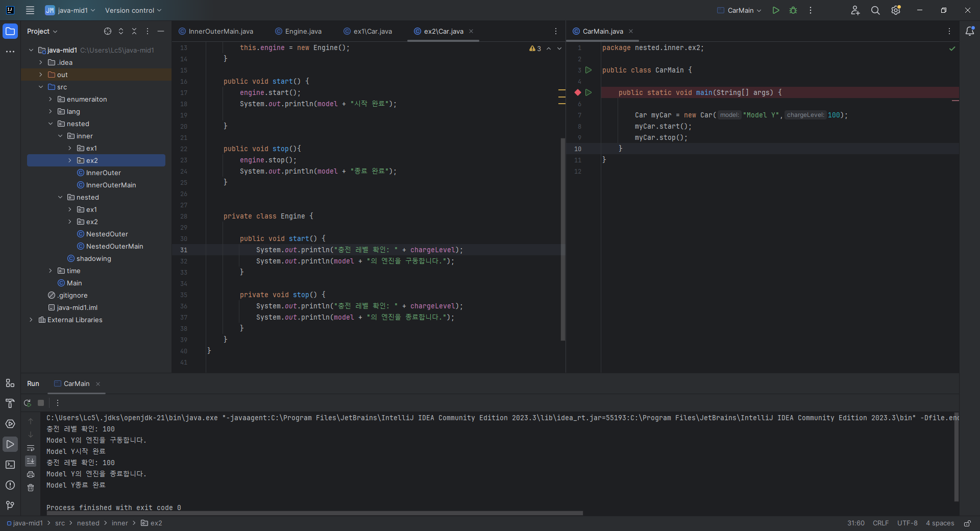Toggle the breakpoint on CarMain line 5
The image size is (980, 531).
coord(578,92)
